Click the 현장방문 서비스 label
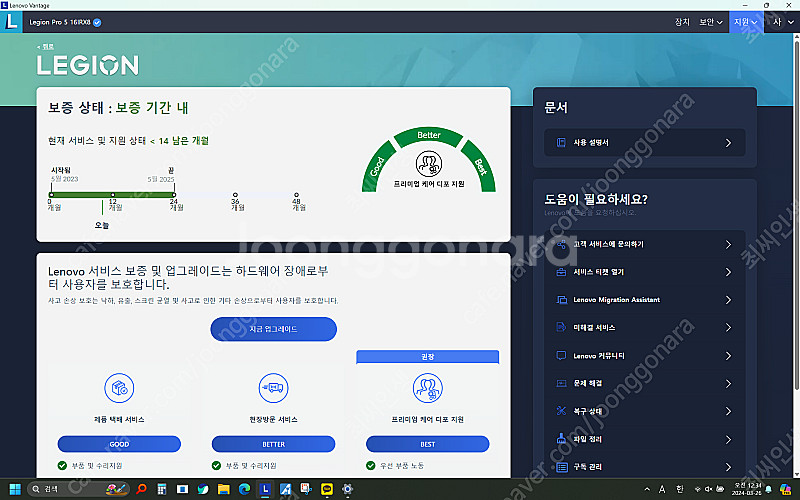This screenshot has width=800, height=500. click(x=273, y=419)
